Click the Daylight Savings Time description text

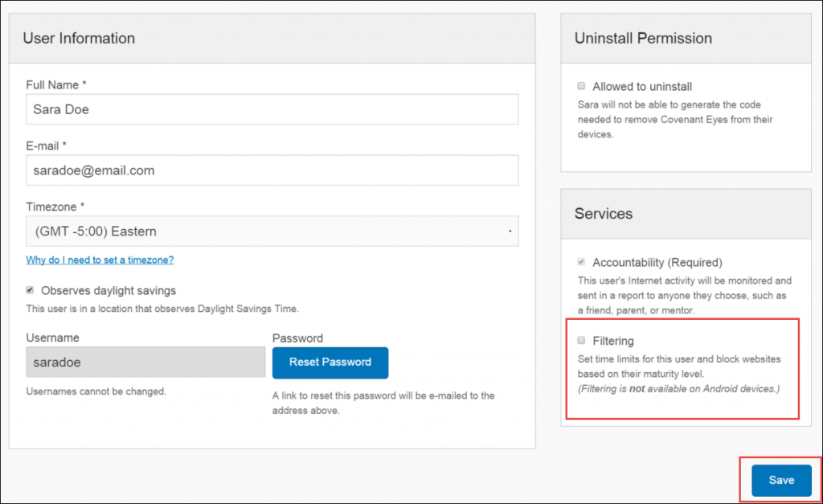point(162,309)
